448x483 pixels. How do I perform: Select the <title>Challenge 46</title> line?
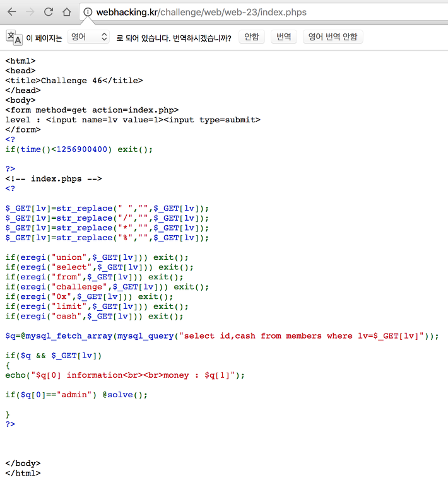pyautogui.click(x=74, y=81)
